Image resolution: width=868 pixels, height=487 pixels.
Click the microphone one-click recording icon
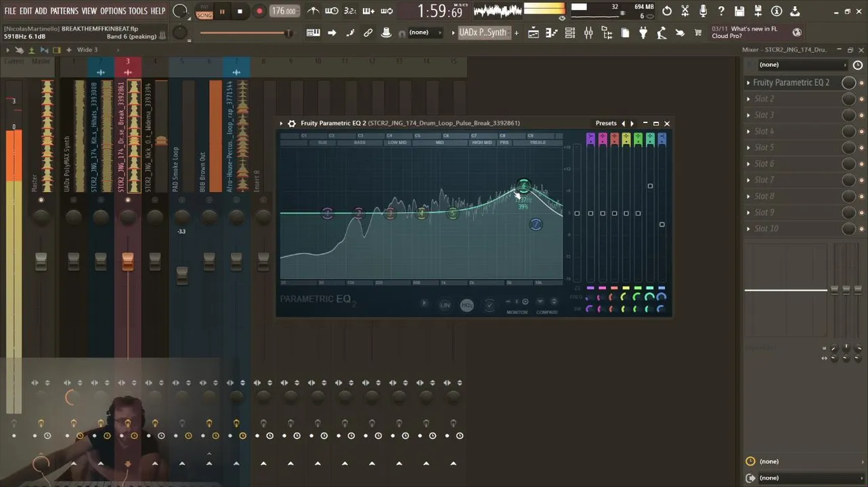click(x=703, y=11)
